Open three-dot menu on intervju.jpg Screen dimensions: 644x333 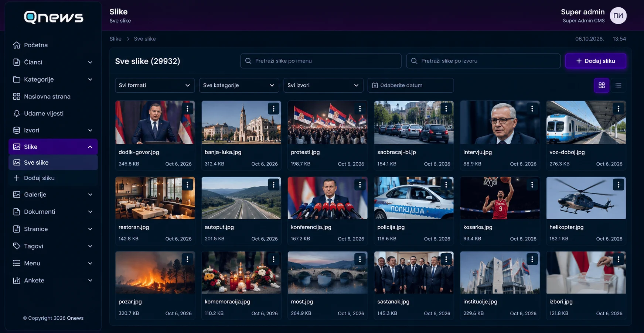[x=532, y=109]
